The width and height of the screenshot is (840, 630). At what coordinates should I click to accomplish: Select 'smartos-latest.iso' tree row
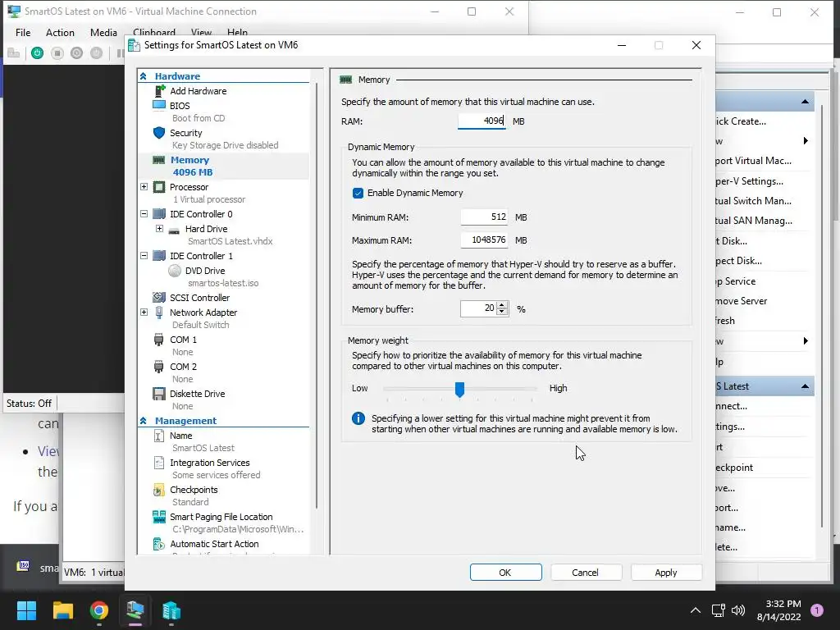[223, 283]
